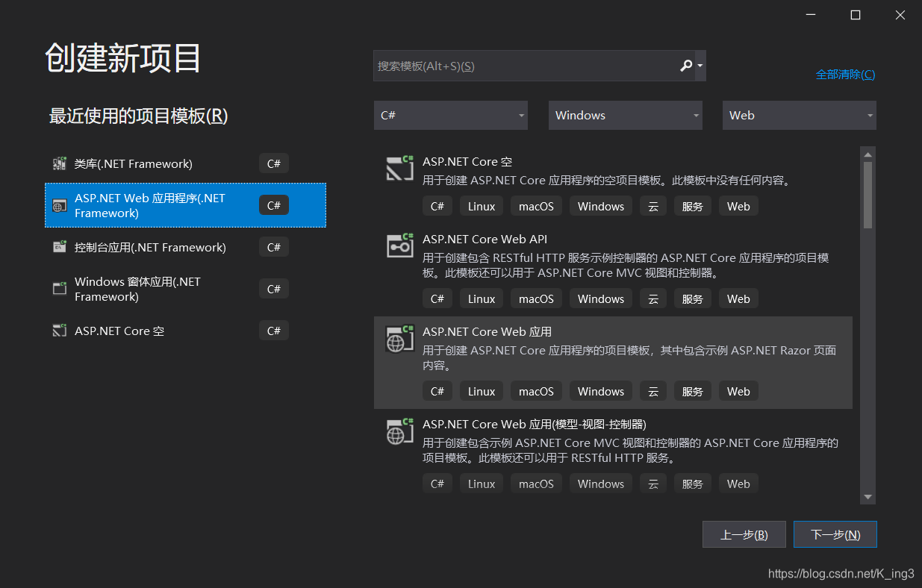The height and width of the screenshot is (588, 922).
Task: Click C# tag beside 类库(.NET Framework)
Action: [274, 163]
